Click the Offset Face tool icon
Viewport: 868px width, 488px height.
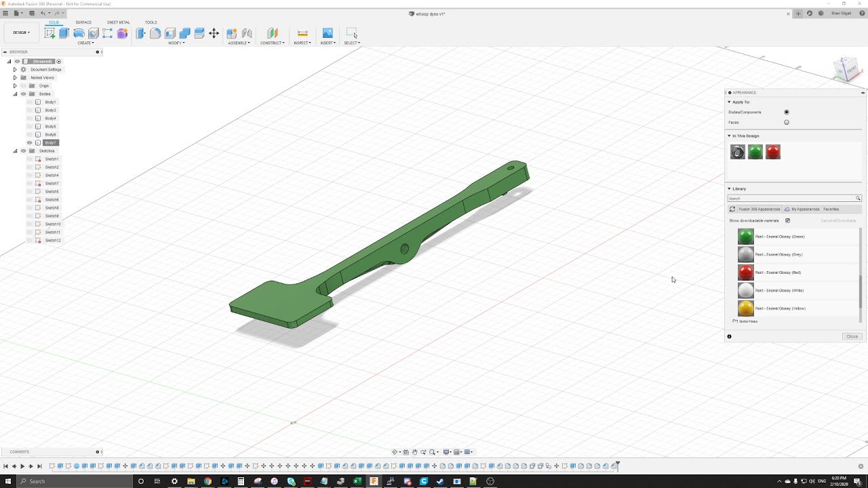click(x=199, y=33)
